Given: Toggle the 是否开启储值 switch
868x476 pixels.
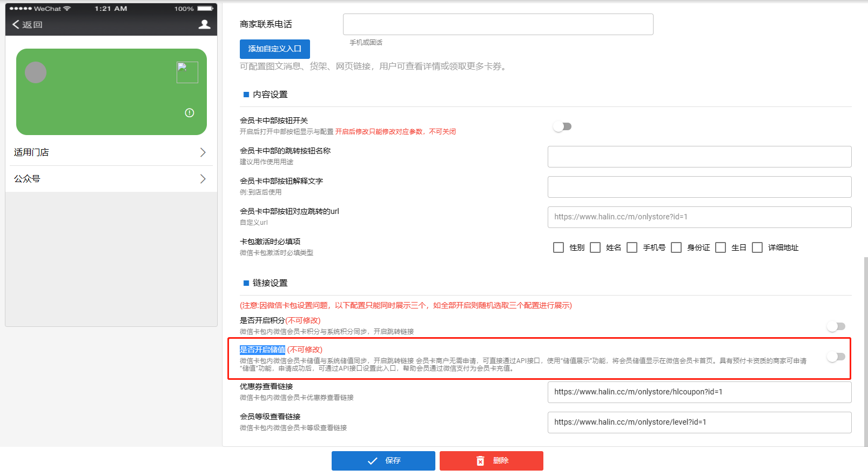Looking at the screenshot, I should pos(836,357).
